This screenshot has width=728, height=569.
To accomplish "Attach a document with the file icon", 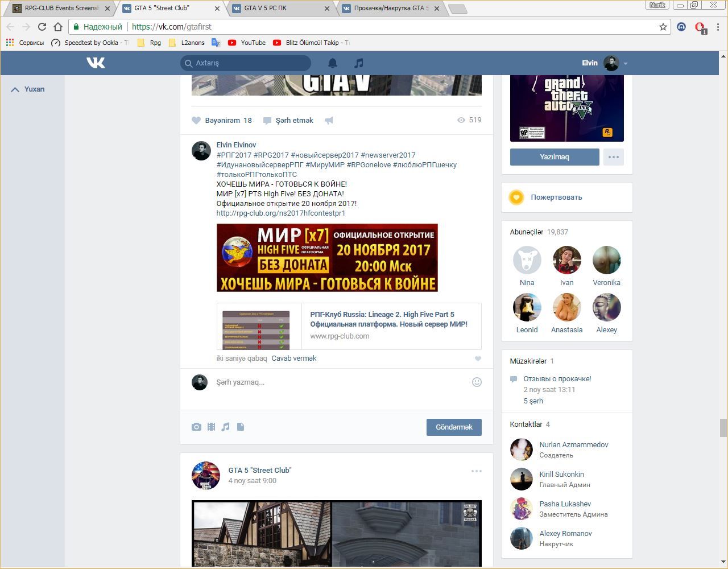I will point(241,427).
